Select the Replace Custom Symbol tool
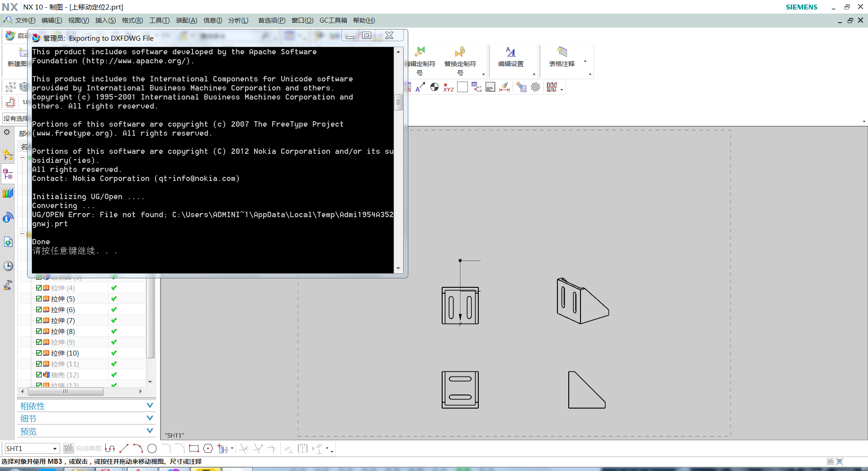The height and width of the screenshot is (471, 868). coord(460,61)
